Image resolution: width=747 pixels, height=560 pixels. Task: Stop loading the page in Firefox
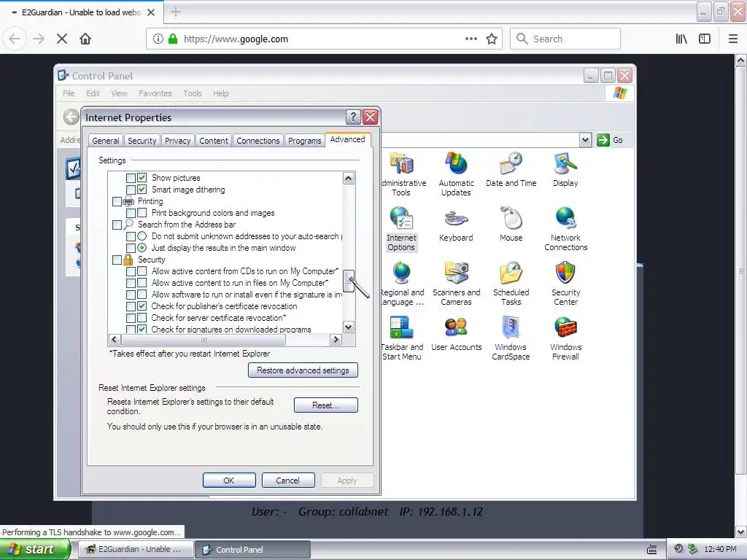pos(62,39)
